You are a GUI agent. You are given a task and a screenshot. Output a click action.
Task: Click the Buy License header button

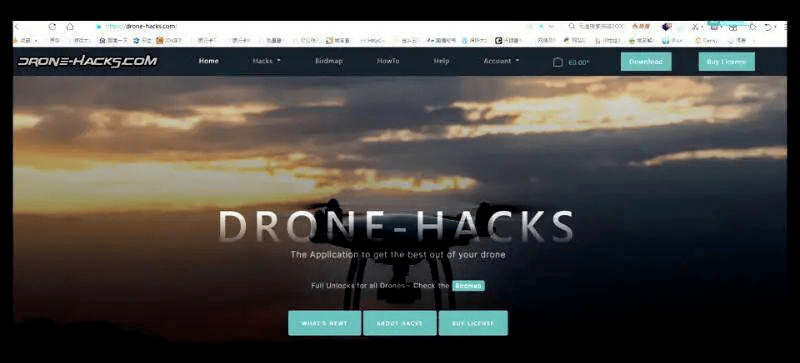click(x=727, y=62)
